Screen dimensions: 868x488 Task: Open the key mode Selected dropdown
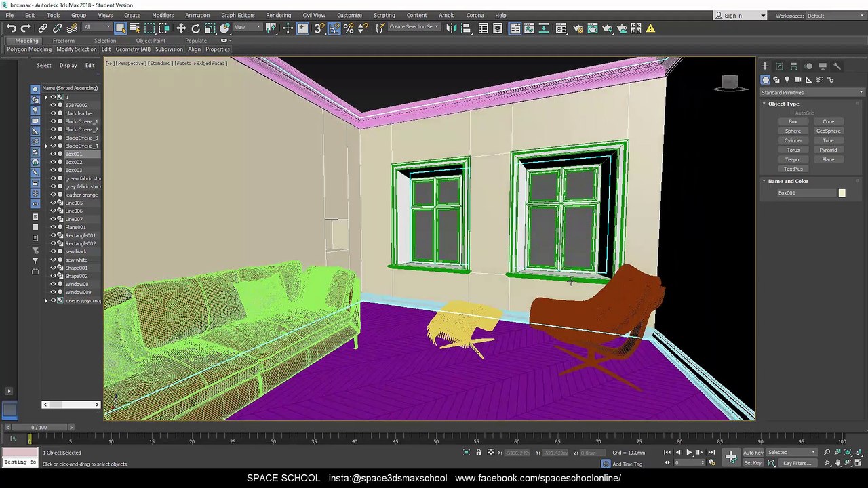(x=791, y=453)
